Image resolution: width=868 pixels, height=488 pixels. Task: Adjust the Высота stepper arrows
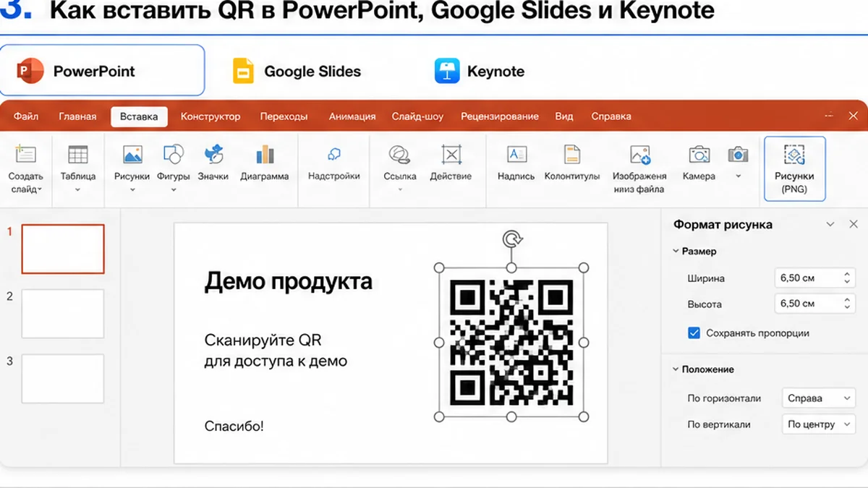coord(847,304)
